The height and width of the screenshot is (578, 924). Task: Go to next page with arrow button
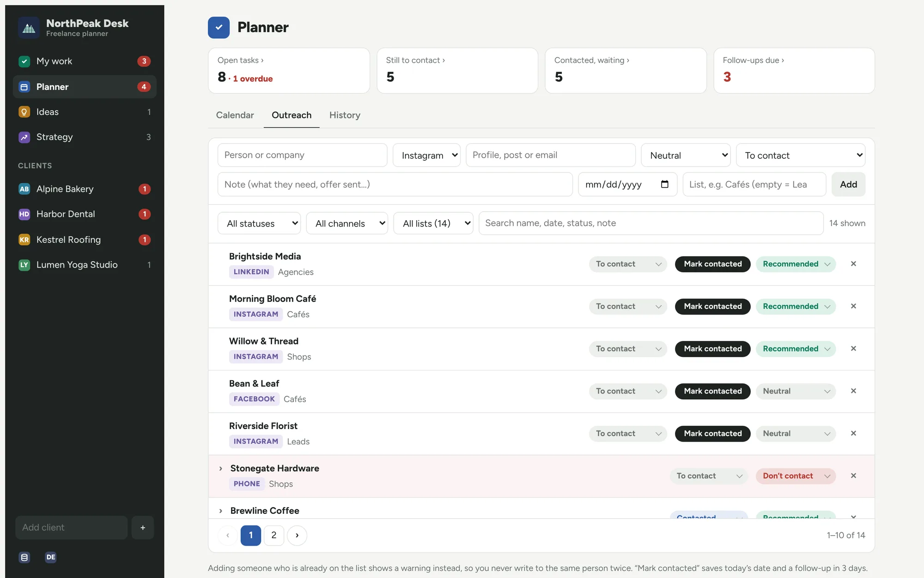[297, 535]
